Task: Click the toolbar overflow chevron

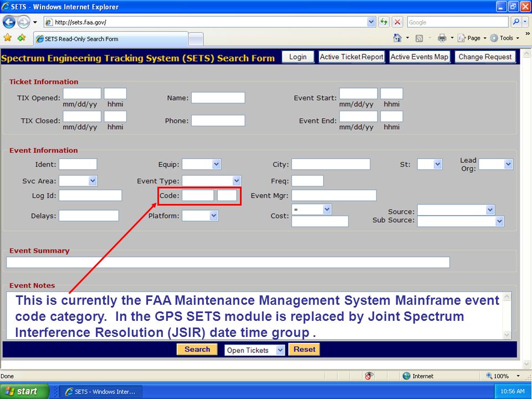Action: point(528,34)
